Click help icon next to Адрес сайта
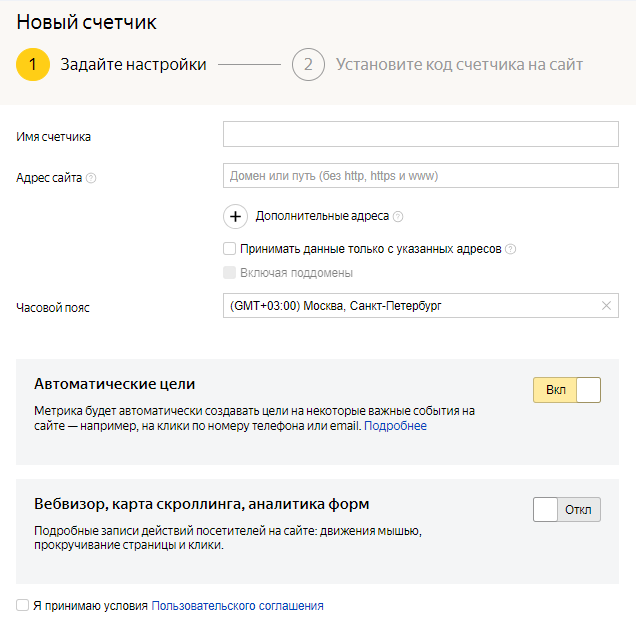Screen dimensions: 636x629 pos(91,178)
